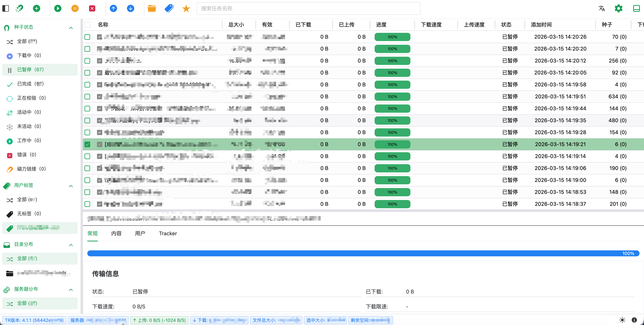The width and height of the screenshot is (644, 325).
Task: Select the 下载中 (0) filter
Action: click(x=29, y=55)
